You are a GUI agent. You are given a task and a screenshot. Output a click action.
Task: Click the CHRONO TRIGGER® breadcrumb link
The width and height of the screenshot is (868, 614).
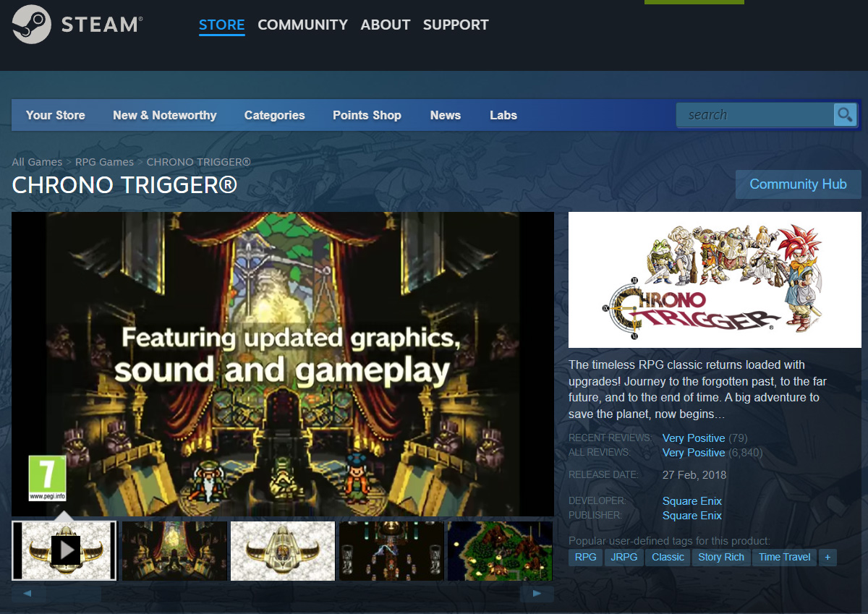[199, 162]
